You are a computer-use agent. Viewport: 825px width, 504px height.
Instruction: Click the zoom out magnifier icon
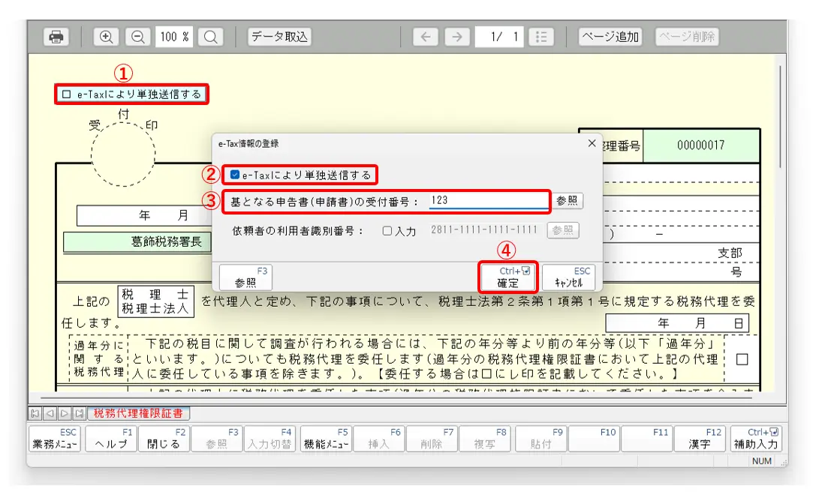138,37
